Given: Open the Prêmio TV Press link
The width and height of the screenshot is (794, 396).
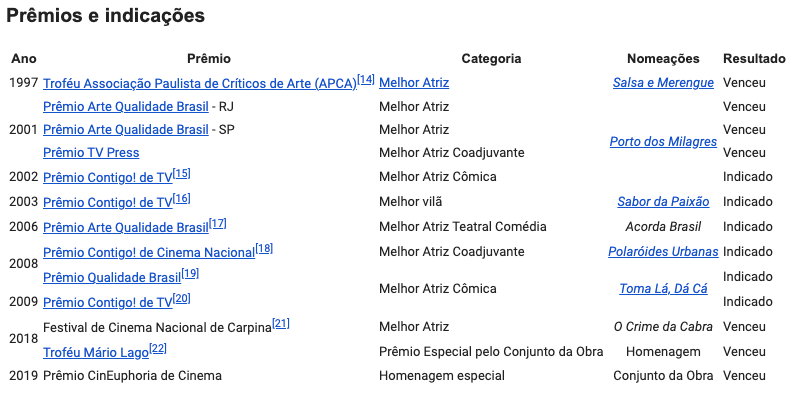Looking at the screenshot, I should pos(91,152).
